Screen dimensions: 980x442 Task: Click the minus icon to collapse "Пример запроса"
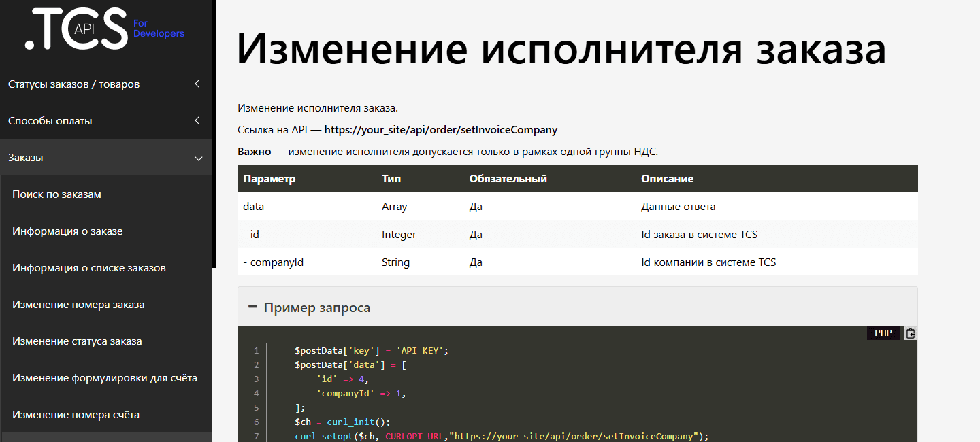pyautogui.click(x=252, y=307)
